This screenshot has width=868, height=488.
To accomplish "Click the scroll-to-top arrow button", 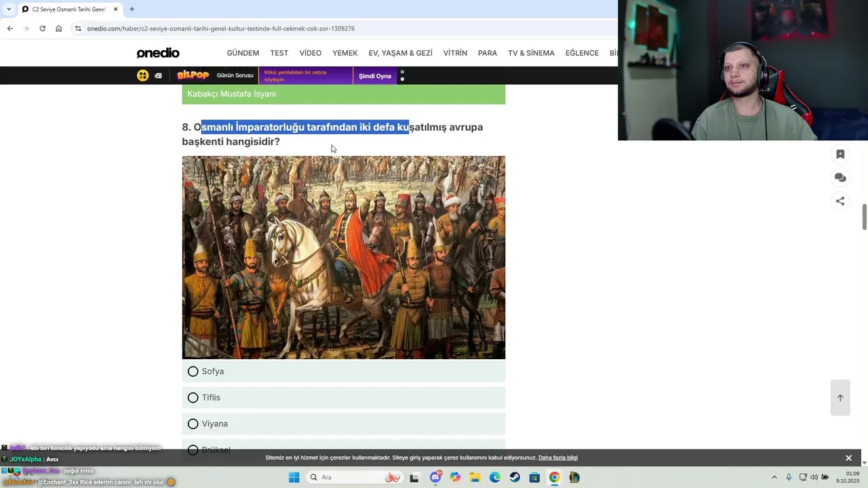I will coord(840,398).
